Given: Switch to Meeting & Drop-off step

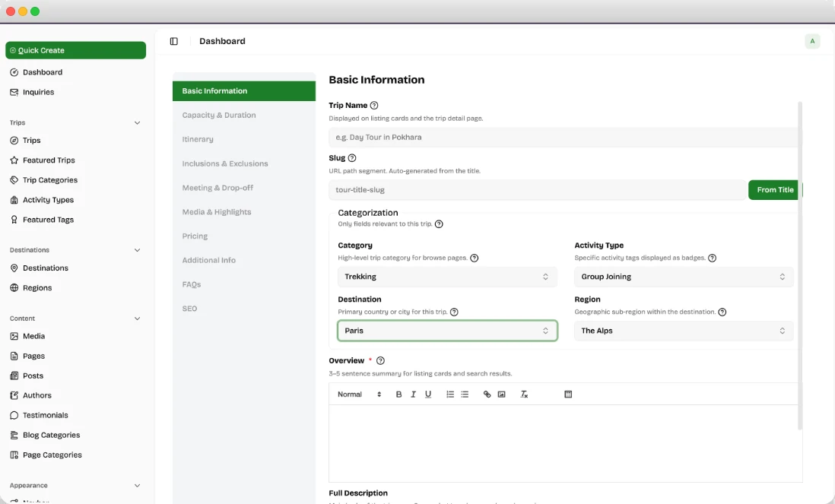Looking at the screenshot, I should tap(244, 188).
